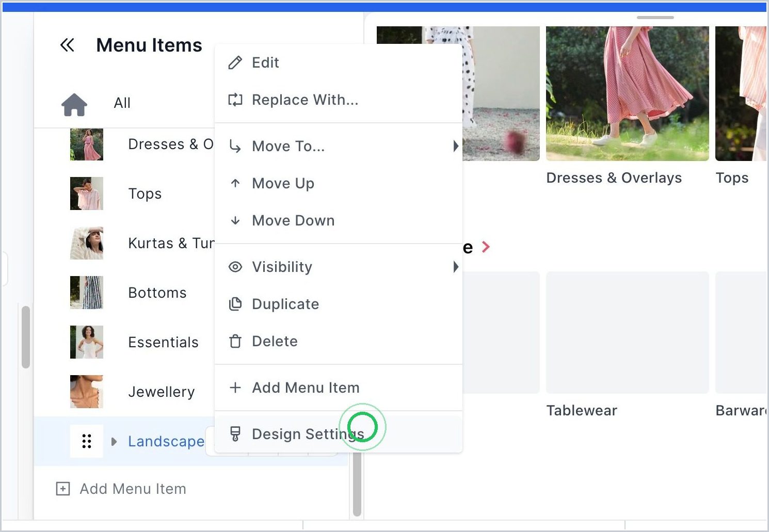Choose Move Down from the context menu
This screenshot has width=769, height=532.
point(339,220)
